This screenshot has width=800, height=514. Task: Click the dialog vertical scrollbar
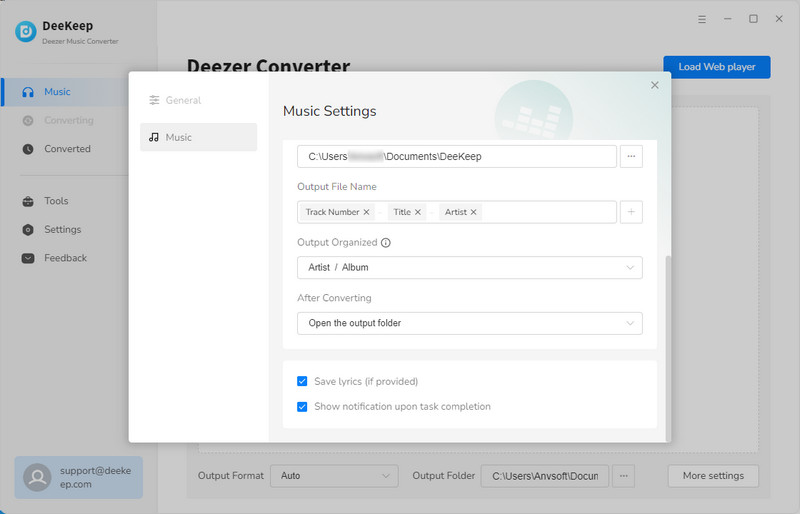[668, 348]
